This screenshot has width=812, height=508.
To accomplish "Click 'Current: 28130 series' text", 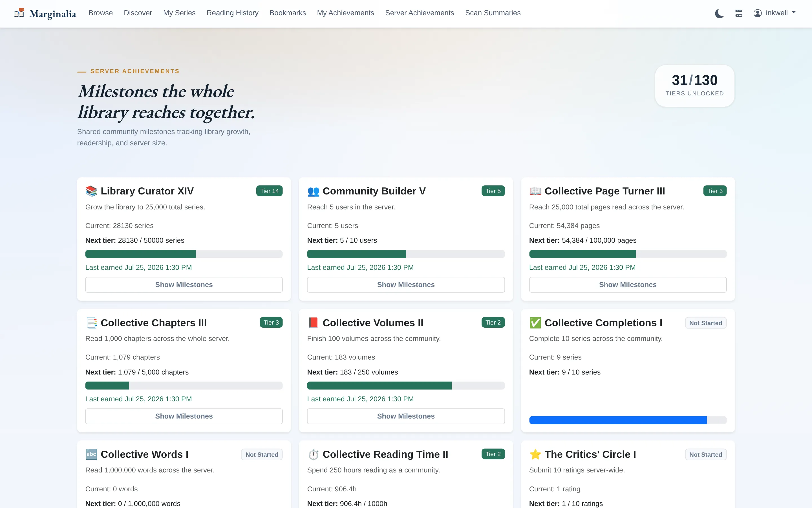I will click(x=119, y=226).
